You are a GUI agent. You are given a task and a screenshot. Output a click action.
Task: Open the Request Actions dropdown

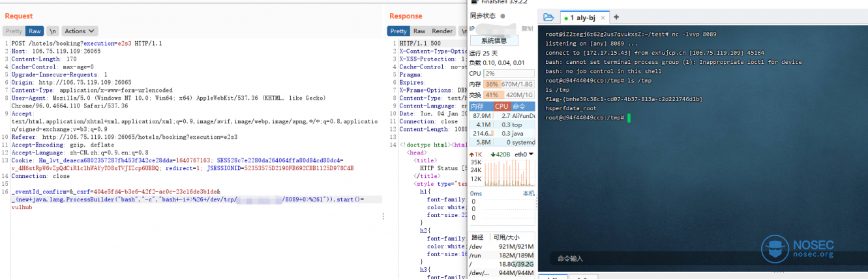click(80, 31)
